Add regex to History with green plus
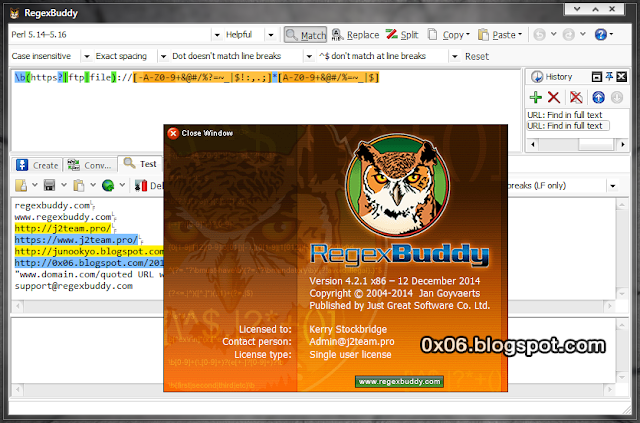The image size is (640, 423). (x=536, y=97)
